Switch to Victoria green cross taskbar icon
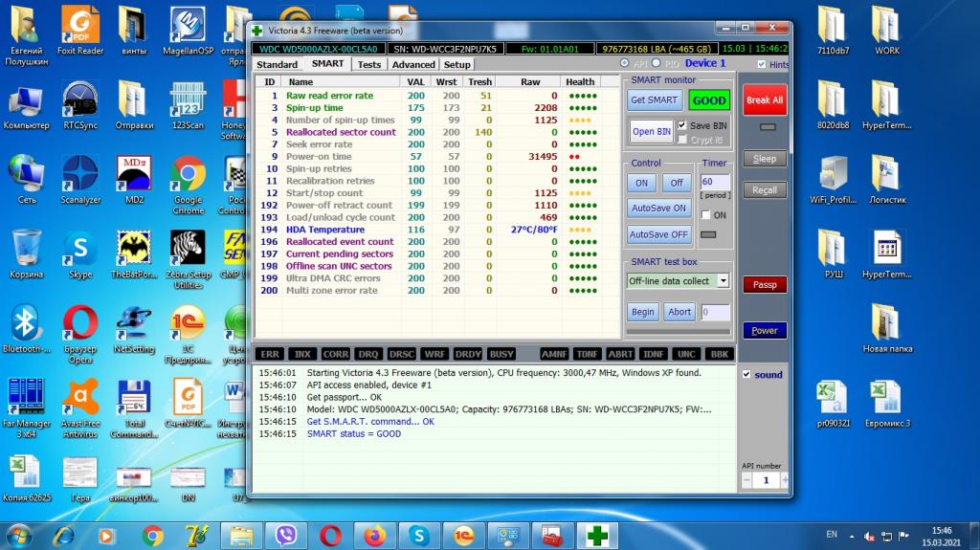This screenshot has width=980, height=550. click(x=597, y=536)
